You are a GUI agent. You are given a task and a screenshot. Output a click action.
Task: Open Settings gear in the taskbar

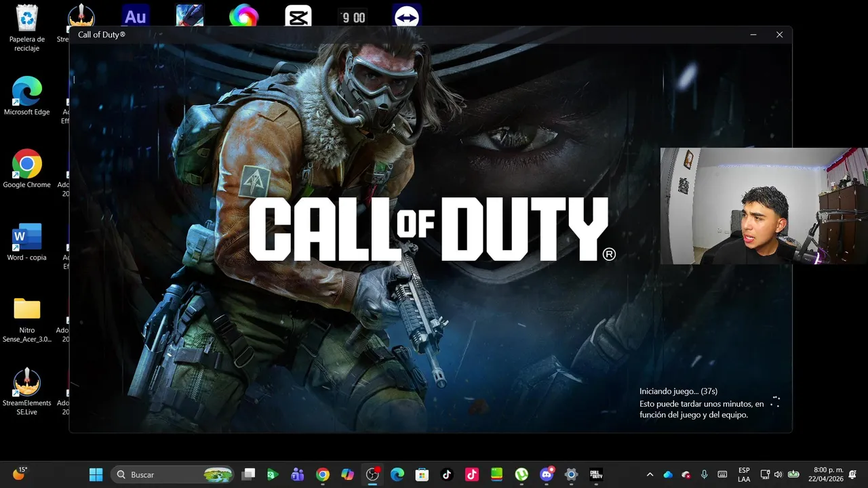571,474
